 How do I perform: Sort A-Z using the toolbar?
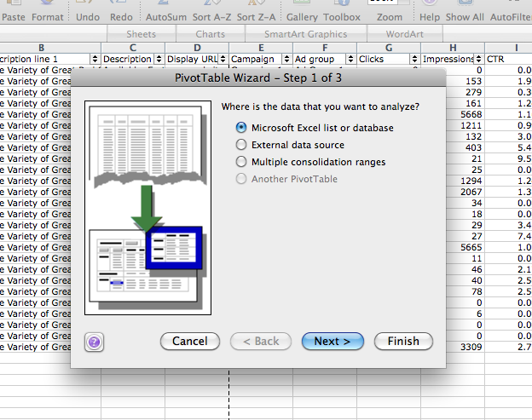[211, 11]
